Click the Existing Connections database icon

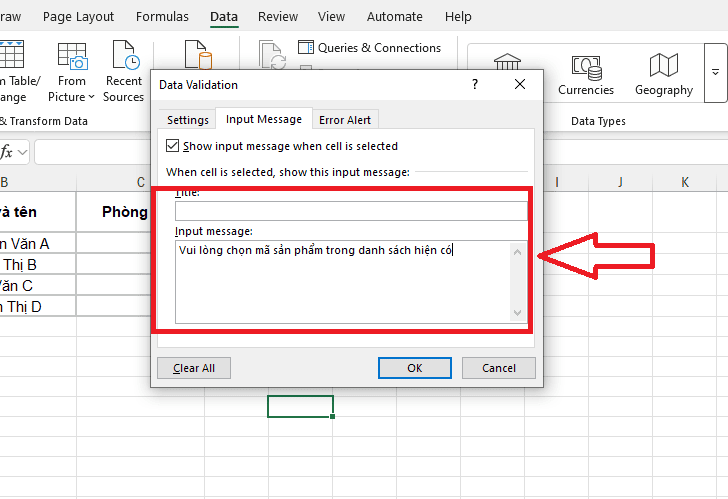click(198, 55)
